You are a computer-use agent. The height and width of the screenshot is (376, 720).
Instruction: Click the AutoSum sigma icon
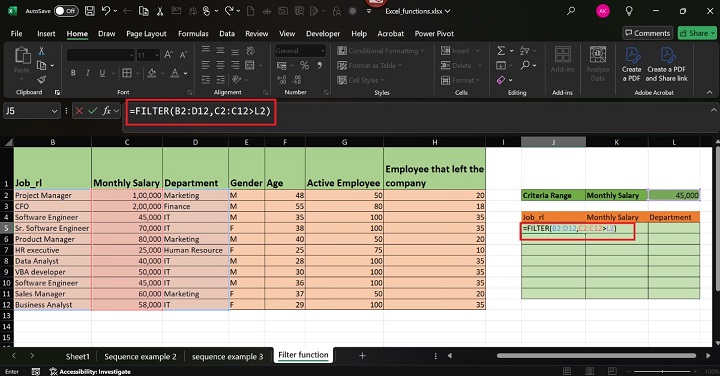tap(501, 51)
